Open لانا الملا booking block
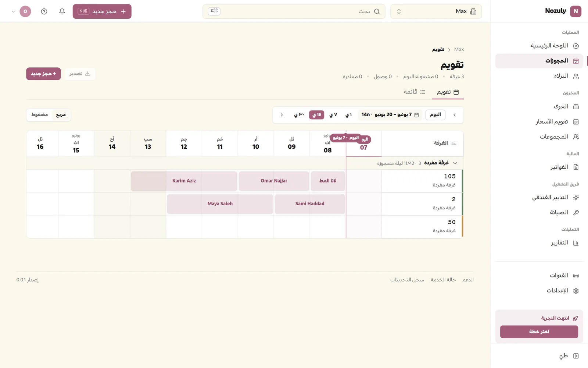Image resolution: width=588 pixels, height=368 pixels. click(328, 181)
